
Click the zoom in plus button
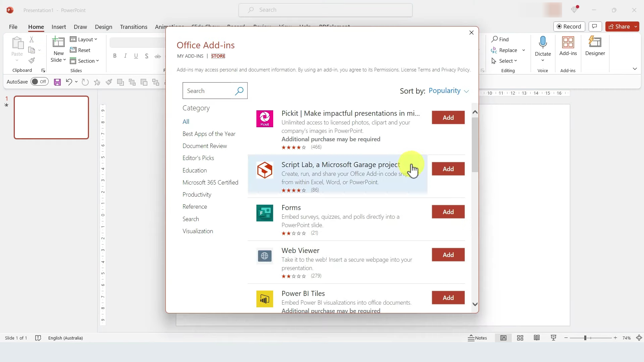[615, 338]
